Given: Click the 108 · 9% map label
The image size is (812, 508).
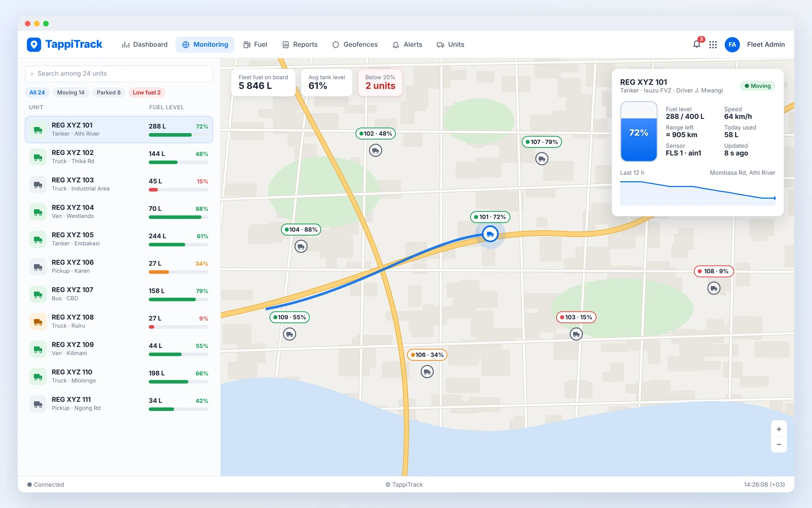Looking at the screenshot, I should click(x=714, y=271).
